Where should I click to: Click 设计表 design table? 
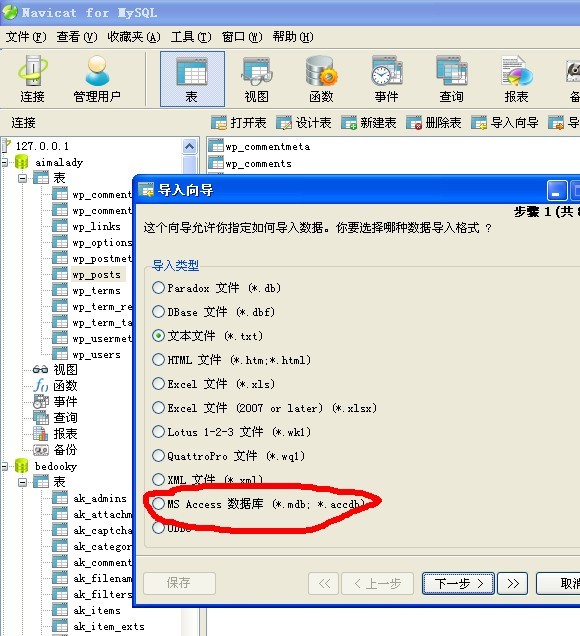pos(304,122)
